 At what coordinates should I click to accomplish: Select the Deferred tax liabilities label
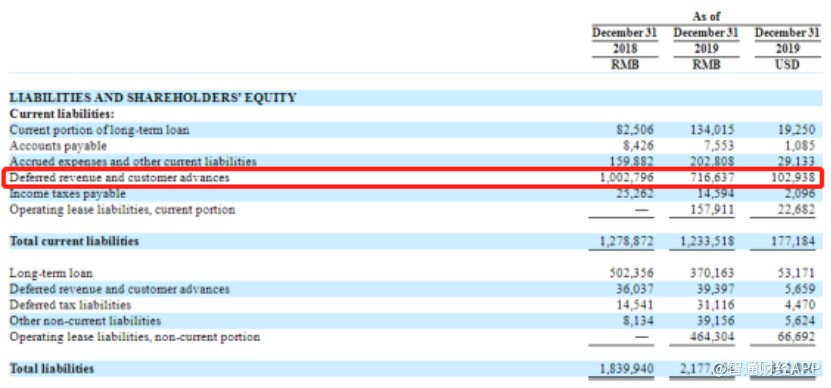tap(70, 305)
